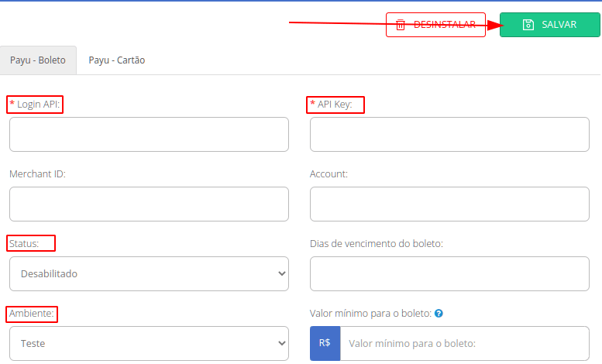
Task: Click the Merchant ID text field
Action: pyautogui.click(x=149, y=204)
